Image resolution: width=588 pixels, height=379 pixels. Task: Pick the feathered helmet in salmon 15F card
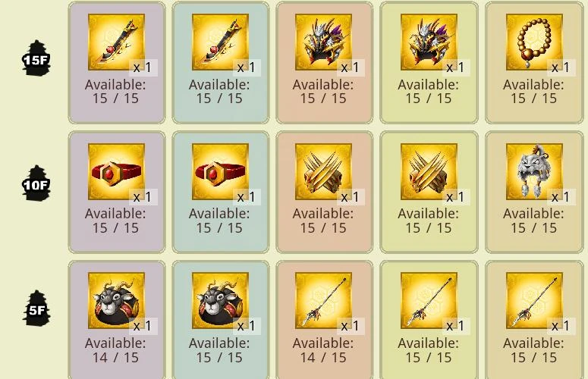tap(323, 42)
